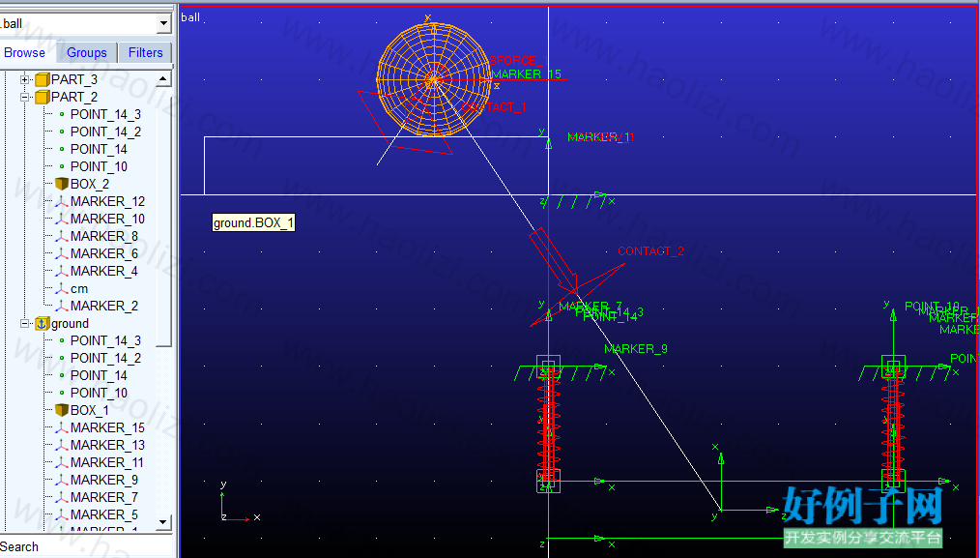Open the Groups tab

[x=87, y=52]
